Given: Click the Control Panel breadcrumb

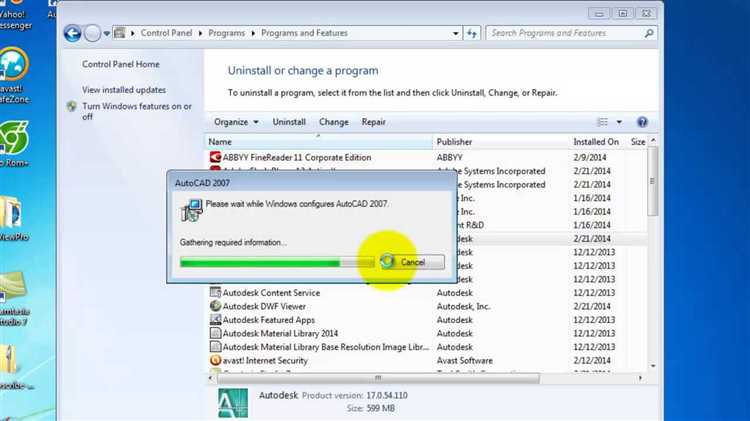Looking at the screenshot, I should click(x=166, y=33).
